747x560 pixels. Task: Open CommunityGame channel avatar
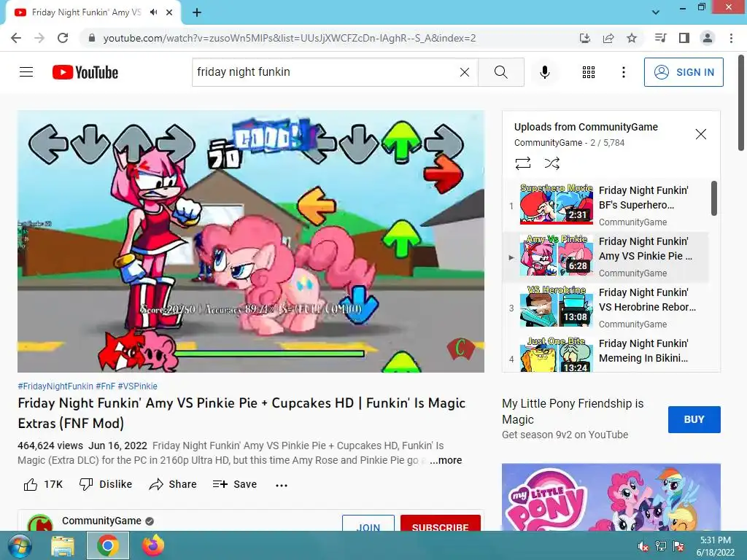point(40,523)
